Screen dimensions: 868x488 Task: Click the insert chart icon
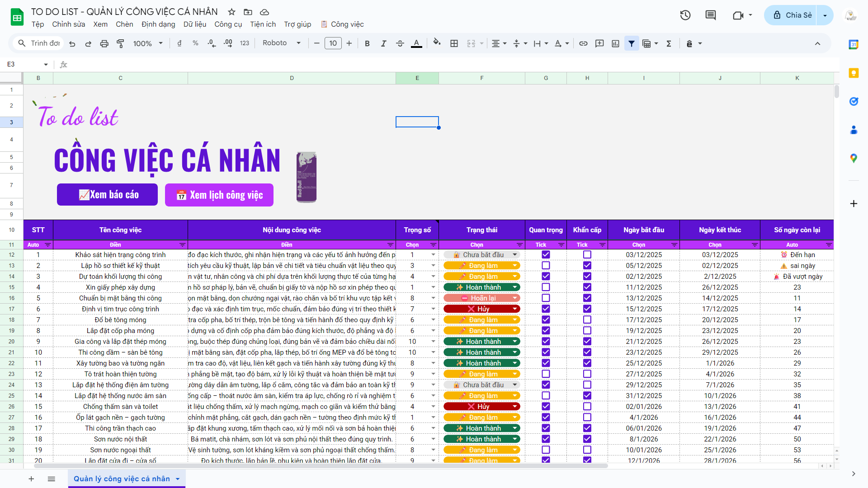pyautogui.click(x=615, y=43)
